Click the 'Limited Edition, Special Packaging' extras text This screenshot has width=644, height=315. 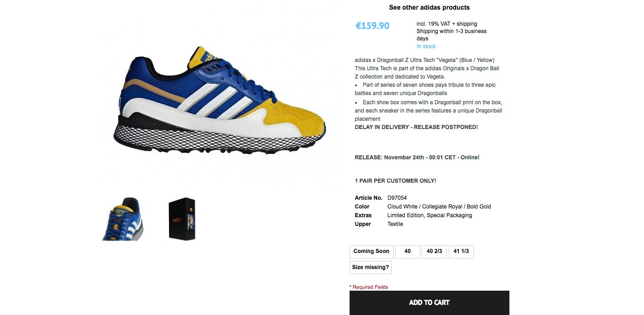click(429, 215)
